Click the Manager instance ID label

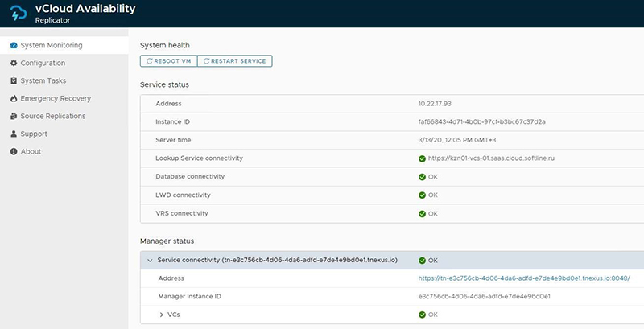click(190, 296)
